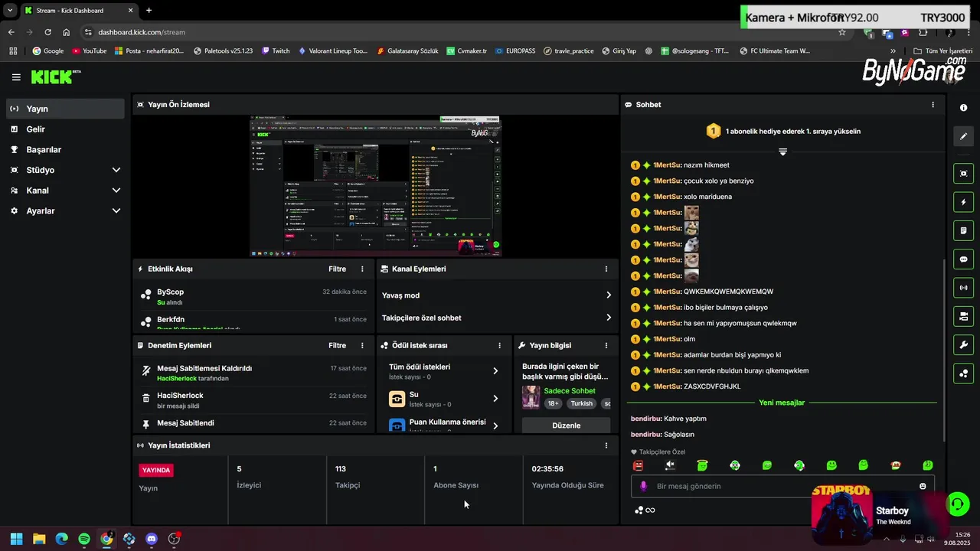Open Filtre in Etkinlik Akışı panel

pos(337,269)
